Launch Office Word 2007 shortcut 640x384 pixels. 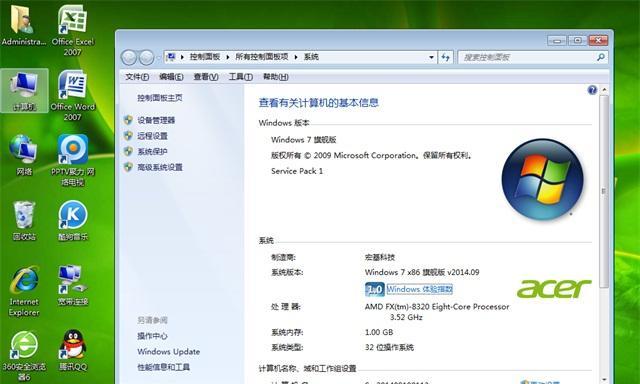(73, 95)
